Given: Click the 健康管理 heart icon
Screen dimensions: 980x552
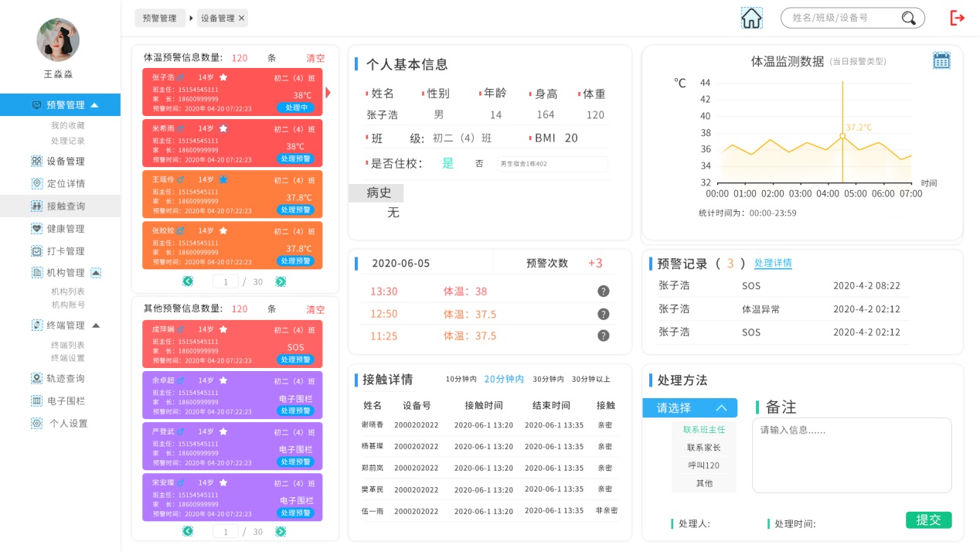Looking at the screenshot, I should click(x=36, y=229).
